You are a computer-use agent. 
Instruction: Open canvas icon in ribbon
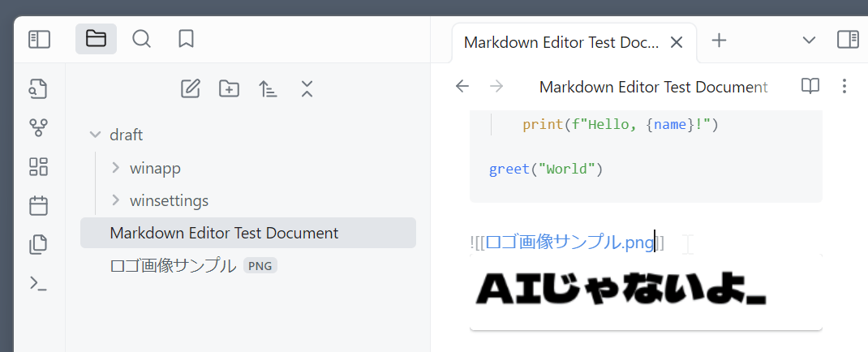coord(39,166)
